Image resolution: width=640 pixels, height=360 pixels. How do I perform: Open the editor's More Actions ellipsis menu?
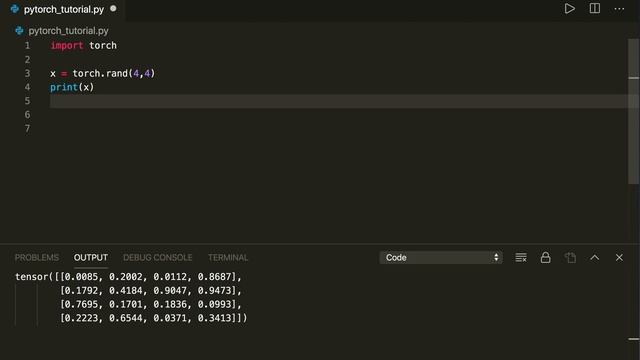(x=619, y=9)
